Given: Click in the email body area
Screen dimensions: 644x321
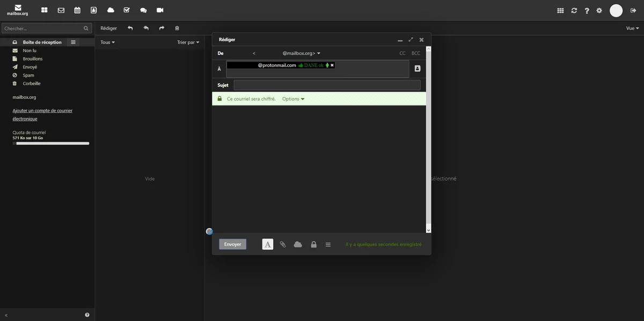Looking at the screenshot, I should tap(319, 169).
